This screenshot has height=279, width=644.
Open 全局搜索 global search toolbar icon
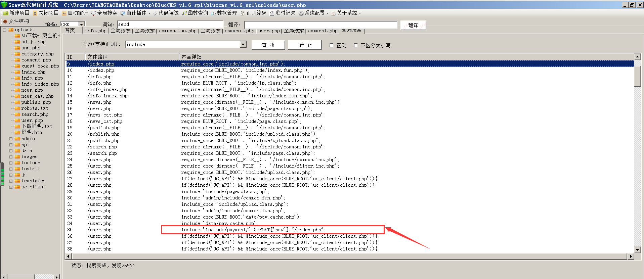104,13
